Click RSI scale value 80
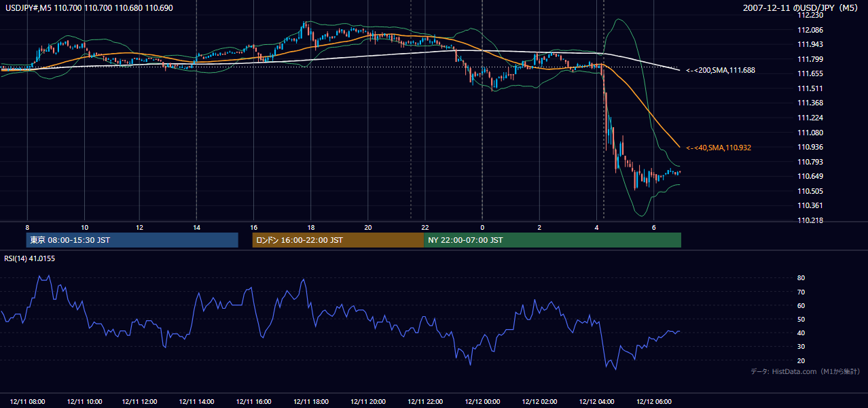This screenshot has height=408, width=868. [x=801, y=278]
